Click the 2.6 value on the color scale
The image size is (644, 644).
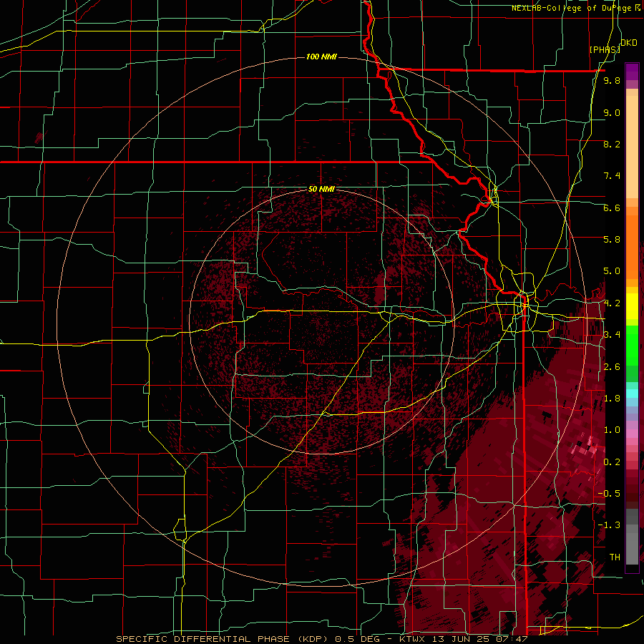[612, 367]
